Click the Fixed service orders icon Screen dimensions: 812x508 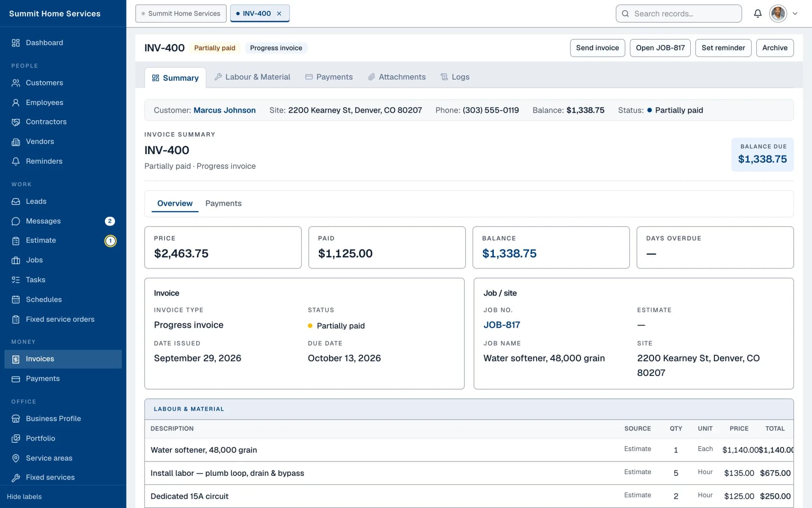pyautogui.click(x=16, y=320)
